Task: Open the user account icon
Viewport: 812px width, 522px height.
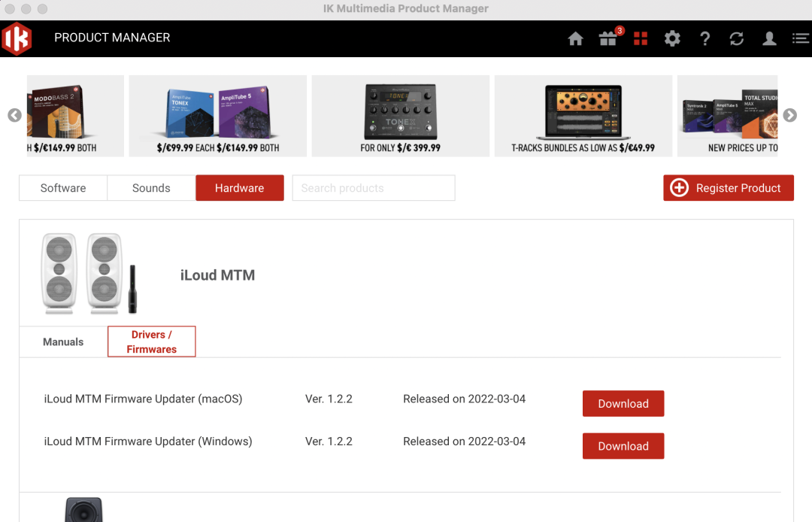Action: pyautogui.click(x=769, y=38)
